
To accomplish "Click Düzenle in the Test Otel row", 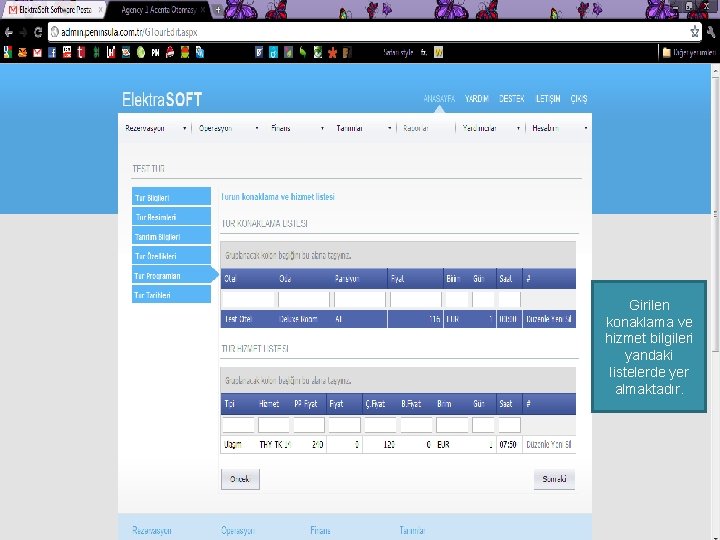I will 535,319.
